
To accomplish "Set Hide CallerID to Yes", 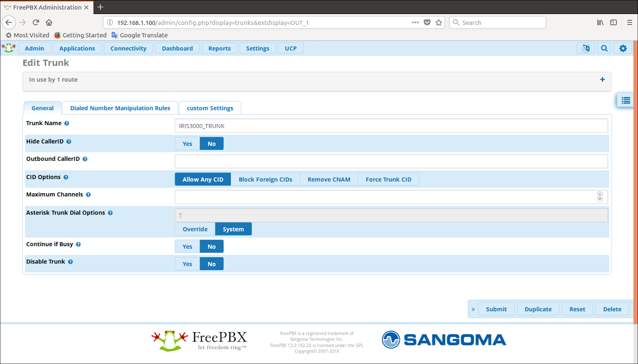I will pos(187,144).
